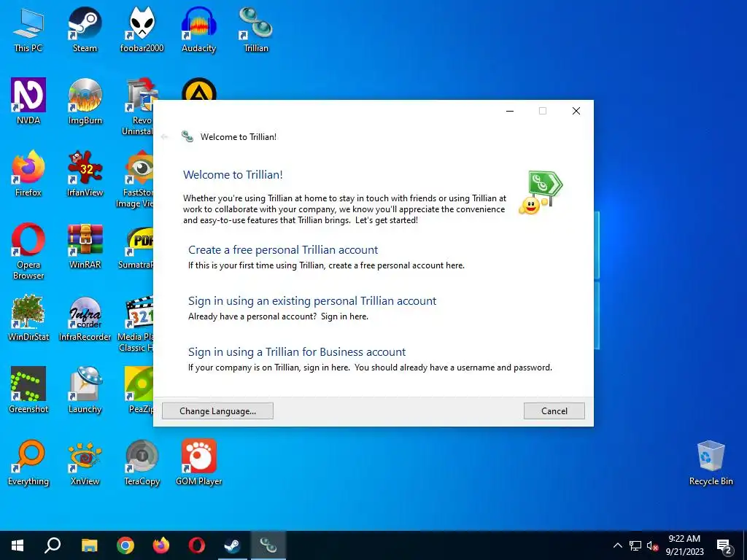Open the Action Center notifications
The image size is (747, 560).
(x=724, y=545)
